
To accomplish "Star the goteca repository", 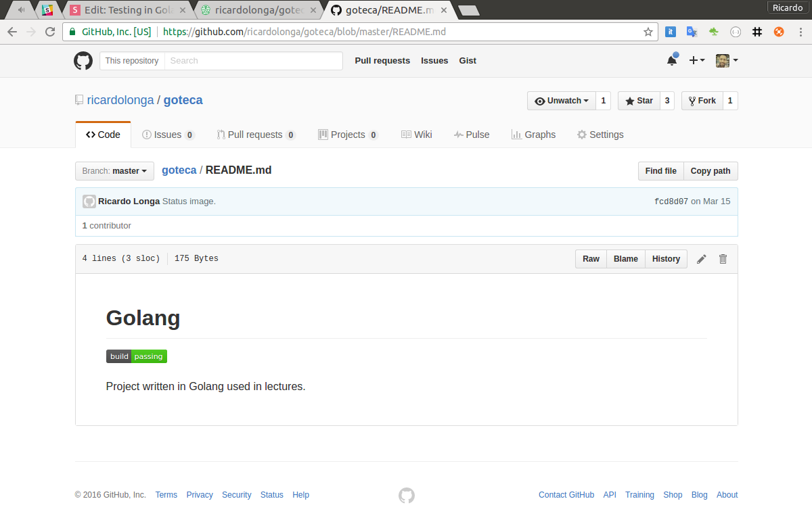I will (x=639, y=101).
